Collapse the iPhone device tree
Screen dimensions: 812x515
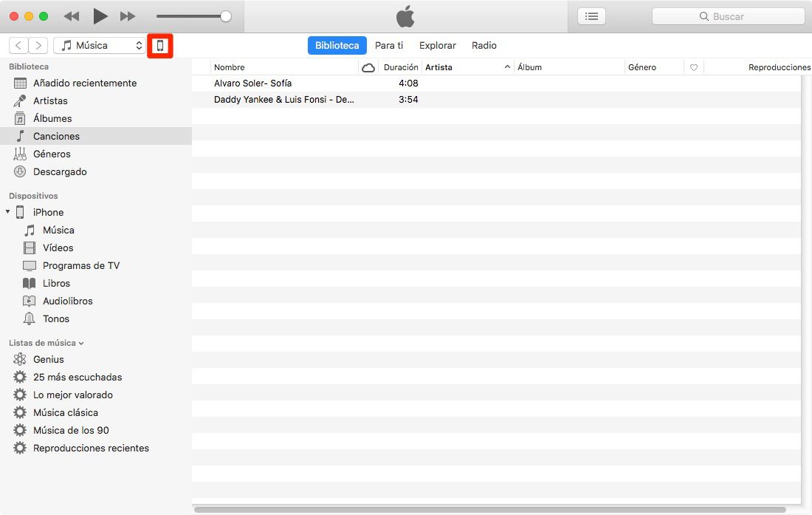click(x=8, y=211)
